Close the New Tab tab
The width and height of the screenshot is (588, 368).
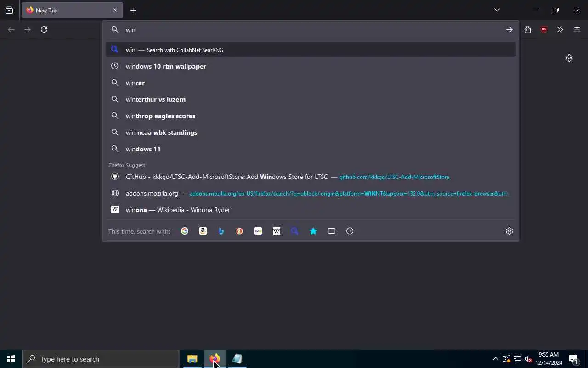(x=115, y=10)
